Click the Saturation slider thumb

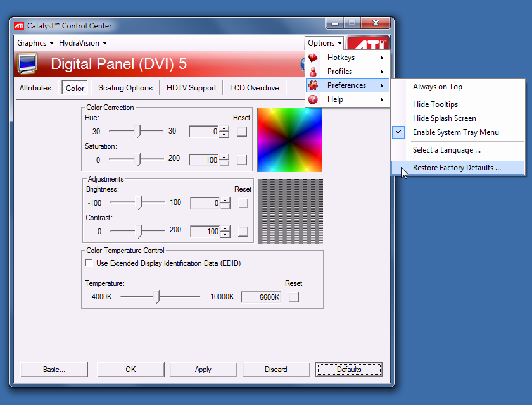(137, 160)
